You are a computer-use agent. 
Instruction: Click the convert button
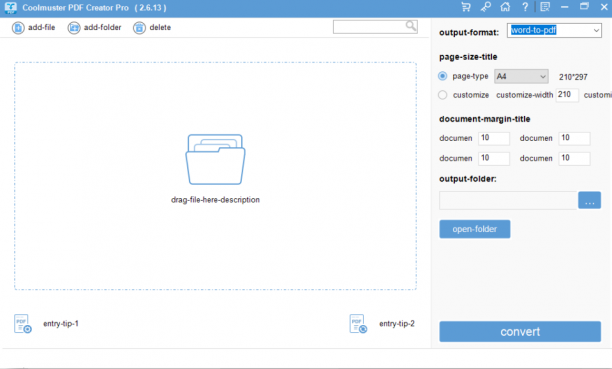tap(520, 332)
